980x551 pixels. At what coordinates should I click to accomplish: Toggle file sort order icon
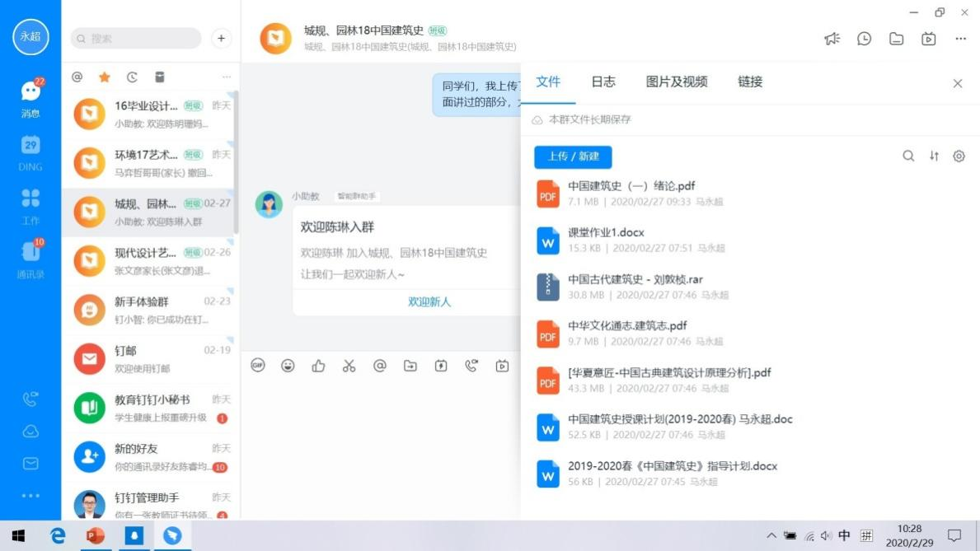934,156
